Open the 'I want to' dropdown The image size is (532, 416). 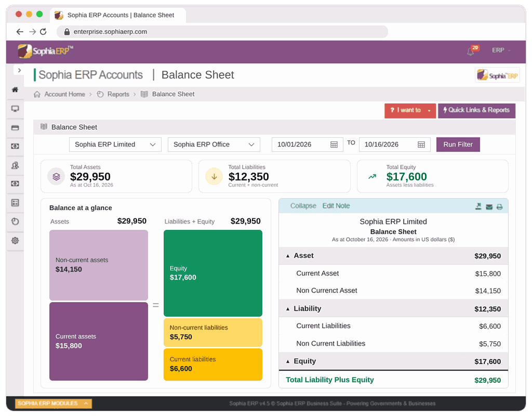point(410,110)
